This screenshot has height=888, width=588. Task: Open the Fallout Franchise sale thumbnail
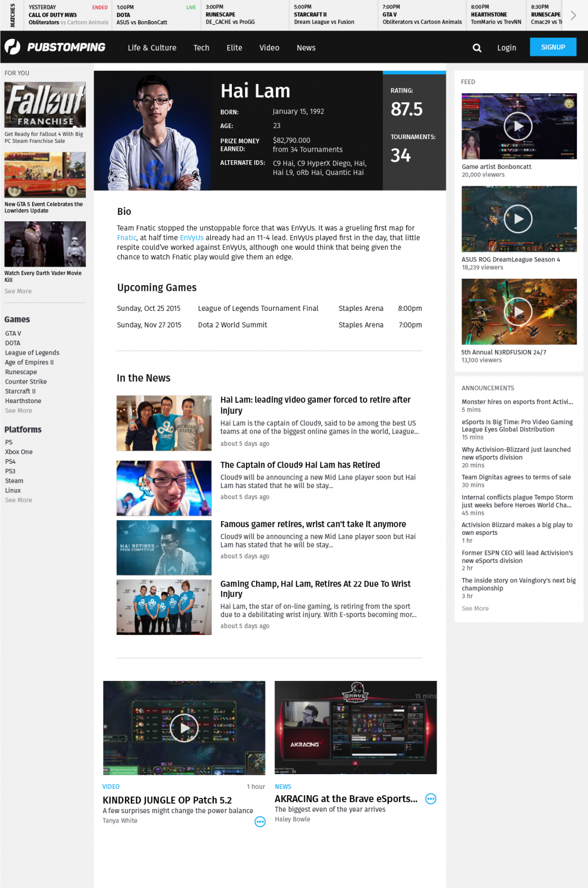pyautogui.click(x=45, y=104)
